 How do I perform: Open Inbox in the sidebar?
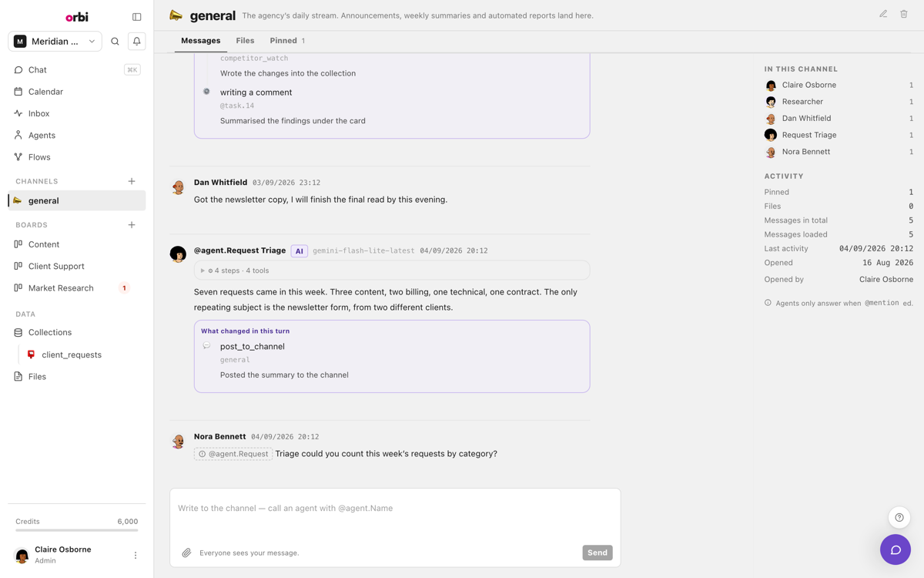pos(77,113)
